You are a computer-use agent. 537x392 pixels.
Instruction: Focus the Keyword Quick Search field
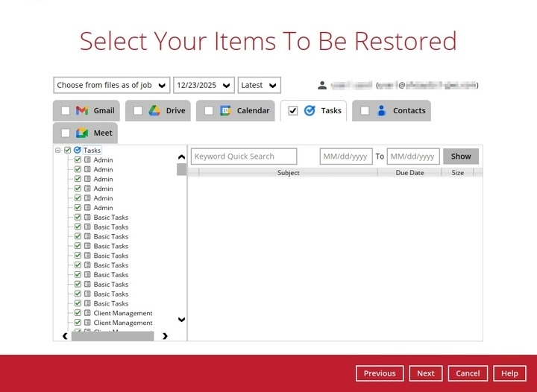coord(244,157)
